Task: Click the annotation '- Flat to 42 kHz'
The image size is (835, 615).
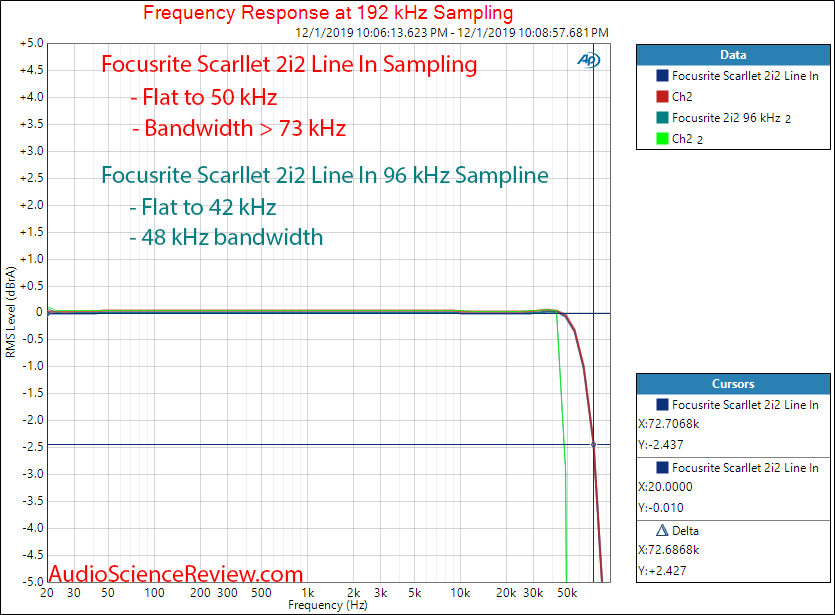Action: pos(203,207)
